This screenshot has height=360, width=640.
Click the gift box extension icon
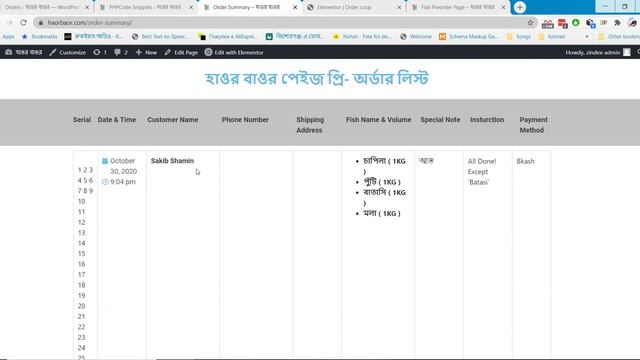[x=547, y=24]
